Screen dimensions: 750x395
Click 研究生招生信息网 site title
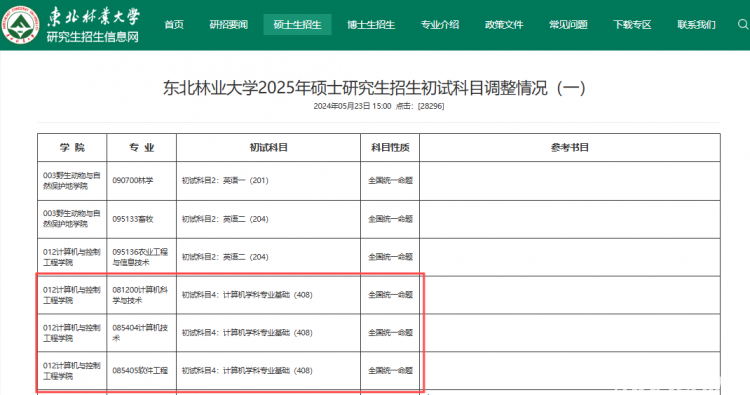coord(93,37)
